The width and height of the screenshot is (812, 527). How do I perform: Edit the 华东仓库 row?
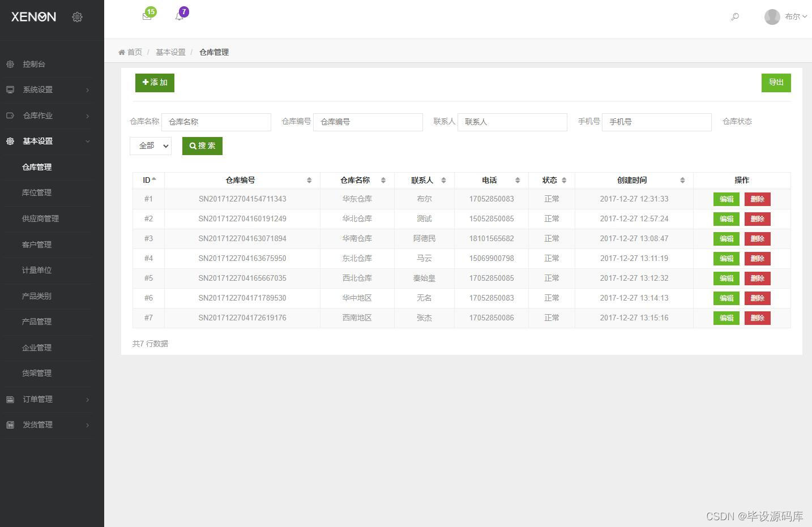pyautogui.click(x=726, y=199)
